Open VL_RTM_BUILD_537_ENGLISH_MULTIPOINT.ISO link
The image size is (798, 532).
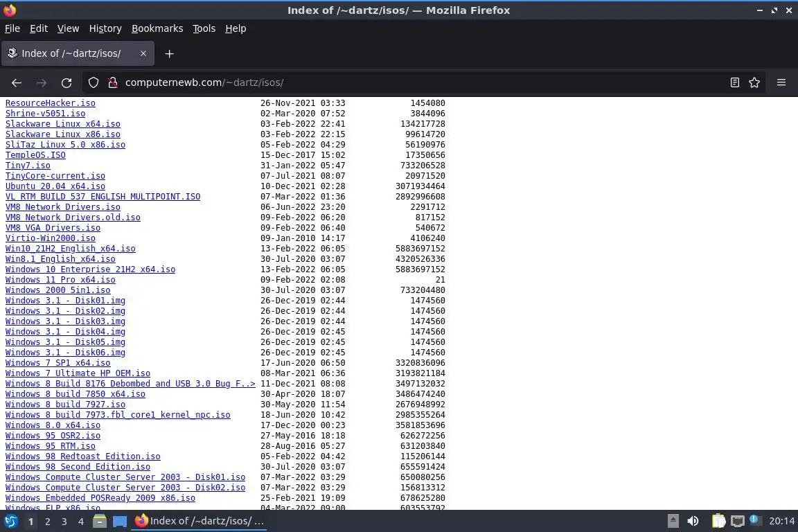click(x=103, y=197)
